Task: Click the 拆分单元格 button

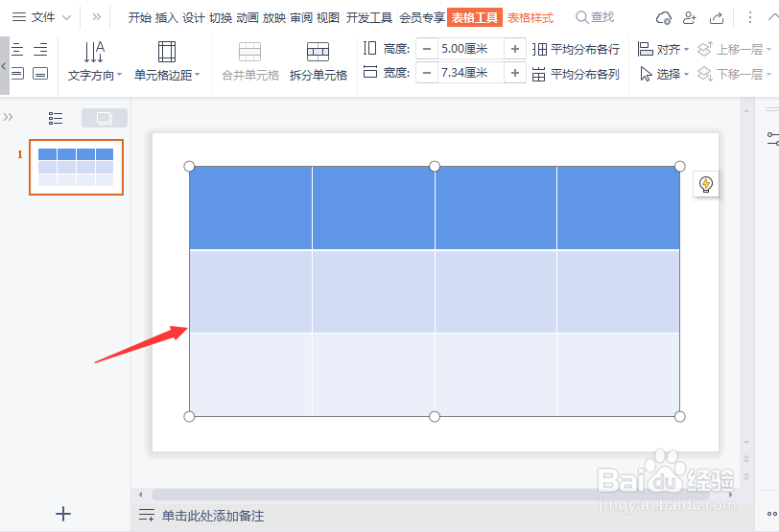Action: (x=318, y=61)
